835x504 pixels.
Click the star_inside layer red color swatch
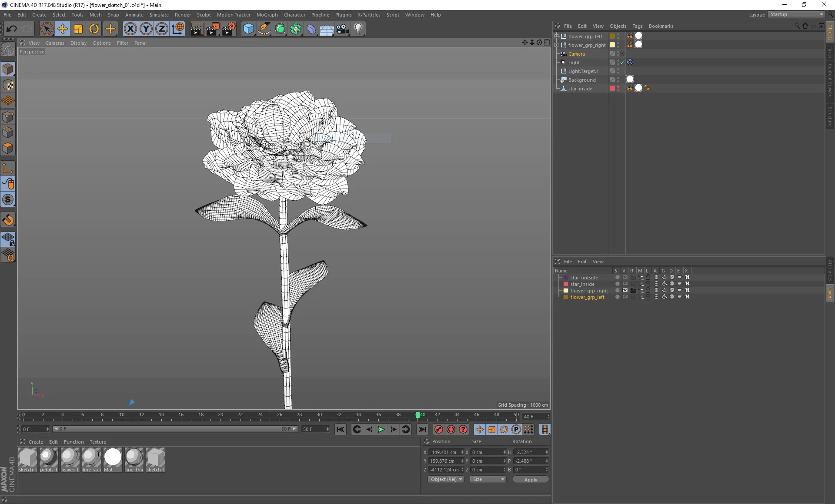tap(566, 284)
